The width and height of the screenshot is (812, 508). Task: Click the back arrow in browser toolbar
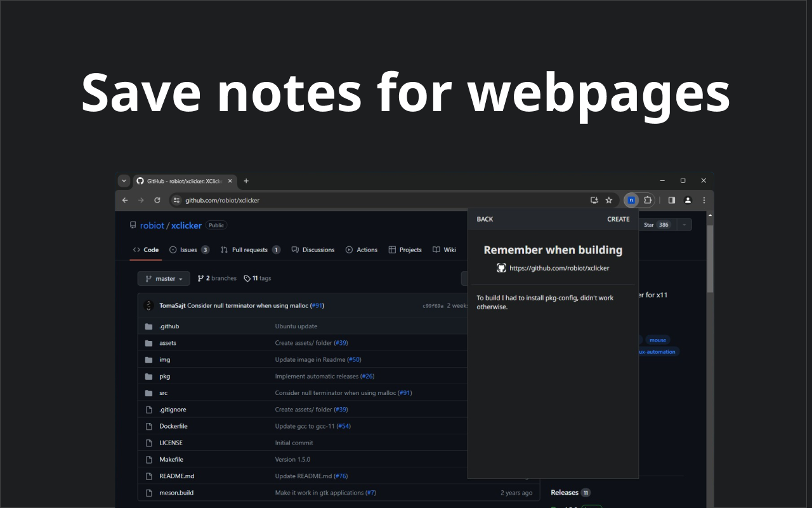coord(125,200)
